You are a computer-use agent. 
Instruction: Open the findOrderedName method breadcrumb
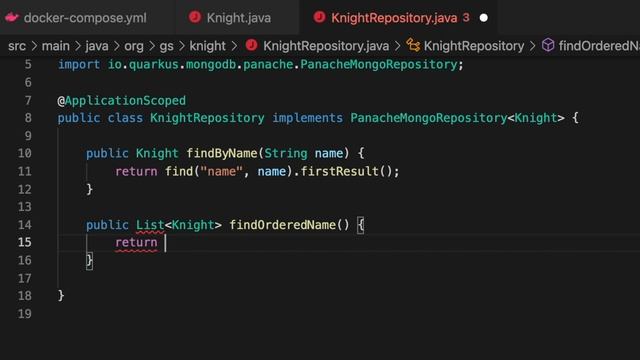(x=599, y=46)
